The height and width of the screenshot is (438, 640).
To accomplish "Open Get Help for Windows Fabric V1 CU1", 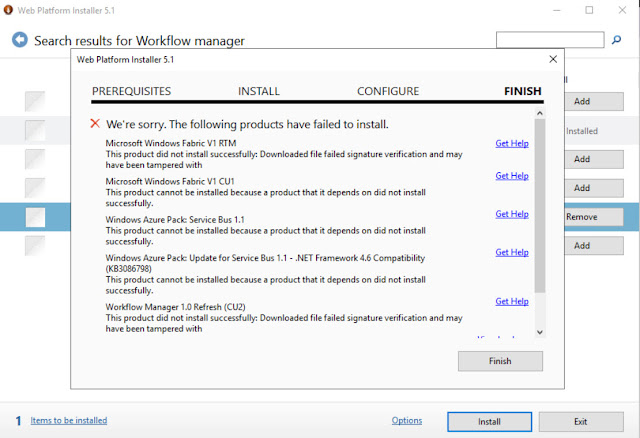I will pos(512,176).
